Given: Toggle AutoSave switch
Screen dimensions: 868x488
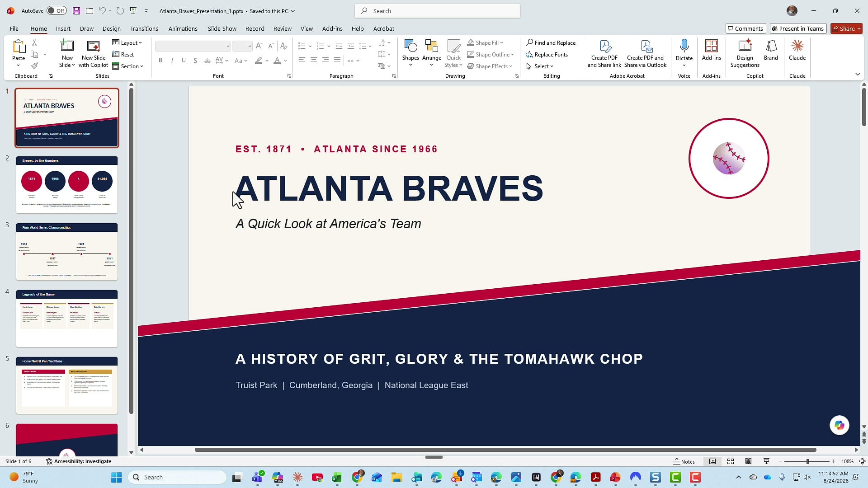Looking at the screenshot, I should (x=57, y=11).
